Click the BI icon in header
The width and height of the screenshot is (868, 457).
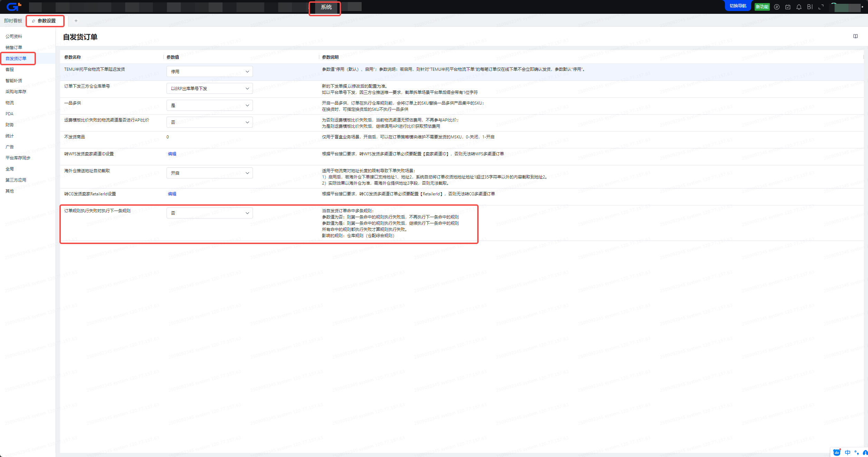810,7
